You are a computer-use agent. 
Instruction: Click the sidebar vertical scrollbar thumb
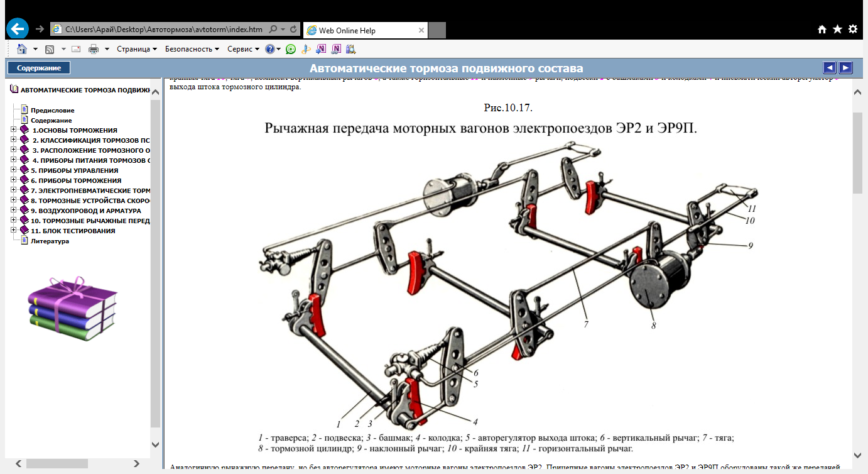[156, 263]
